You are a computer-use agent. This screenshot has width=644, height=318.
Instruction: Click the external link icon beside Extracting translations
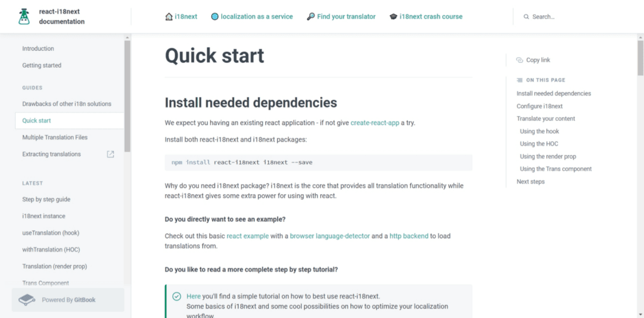111,154
